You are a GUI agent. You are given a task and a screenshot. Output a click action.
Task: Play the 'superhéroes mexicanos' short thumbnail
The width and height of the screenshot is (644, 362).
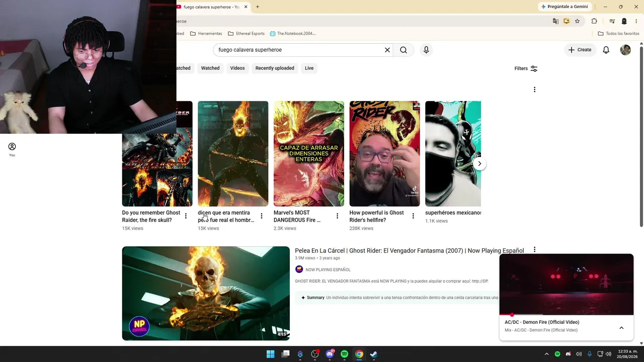(x=453, y=154)
